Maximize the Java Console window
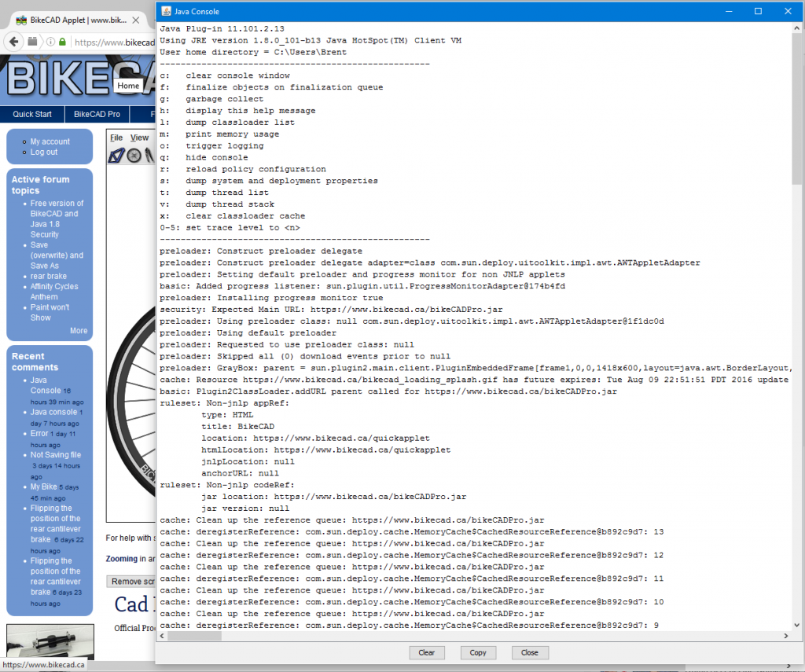The width and height of the screenshot is (805, 672). click(758, 12)
